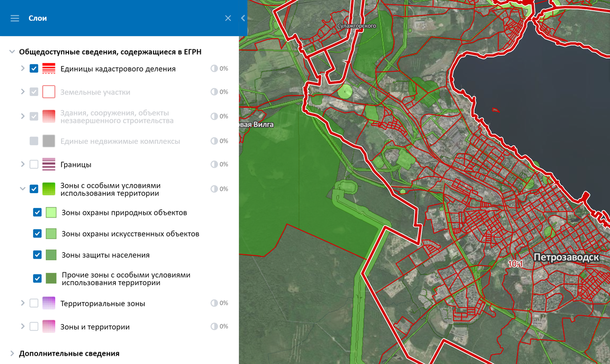Click the Зоны и территории layer name
The height and width of the screenshot is (364, 610).
click(95, 327)
